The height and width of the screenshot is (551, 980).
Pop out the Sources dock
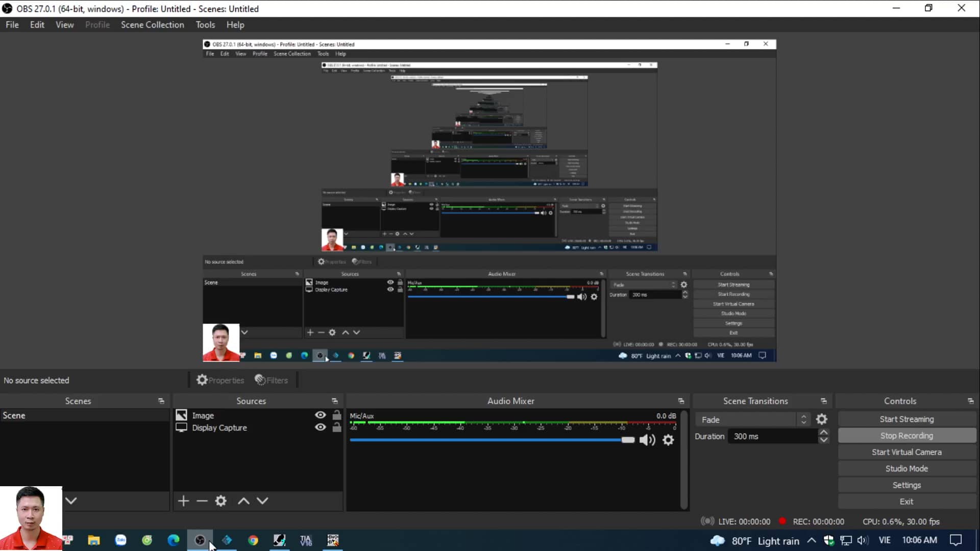tap(335, 401)
